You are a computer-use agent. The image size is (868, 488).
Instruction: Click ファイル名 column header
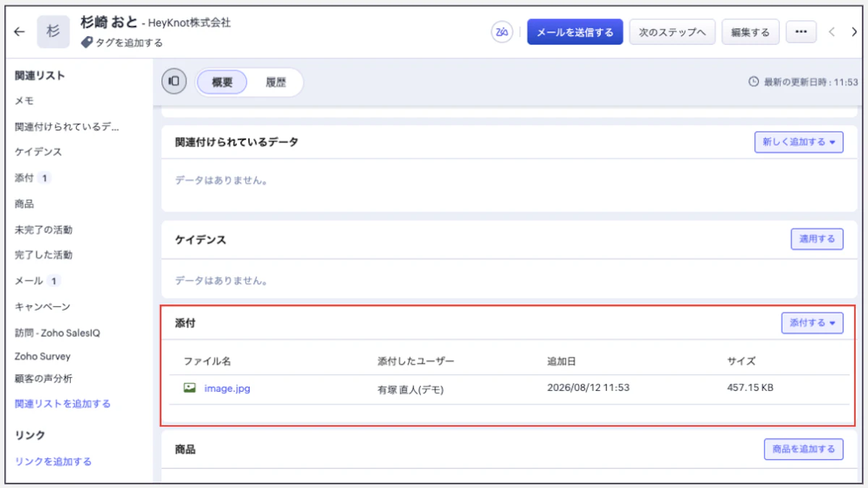pyautogui.click(x=207, y=361)
